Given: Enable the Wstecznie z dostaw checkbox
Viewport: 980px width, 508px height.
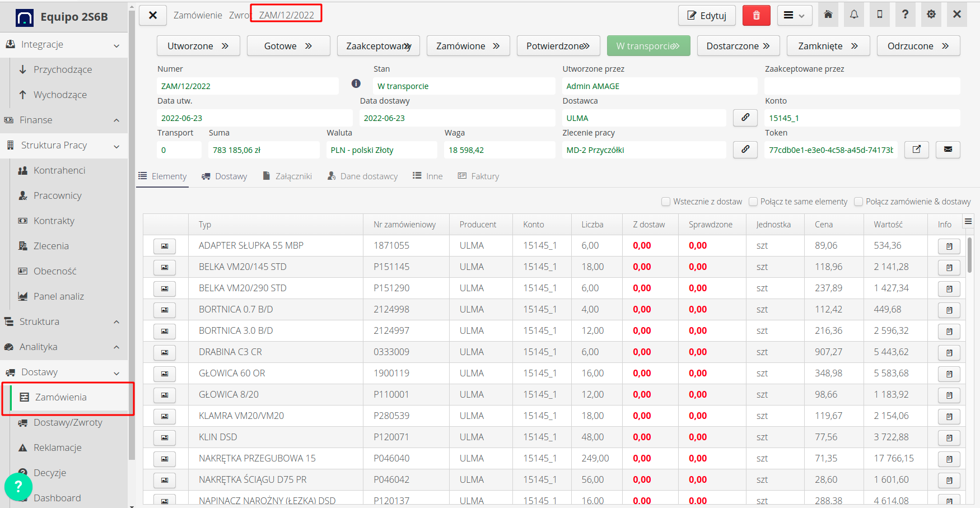Looking at the screenshot, I should click(666, 201).
